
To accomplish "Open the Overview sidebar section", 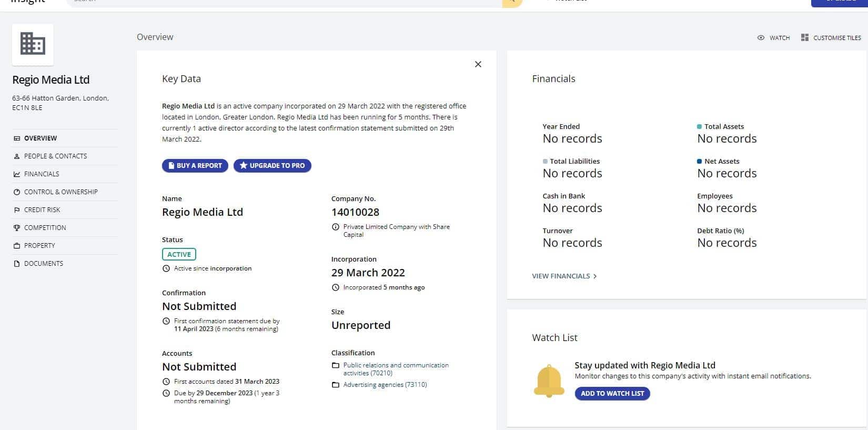I will coord(40,138).
